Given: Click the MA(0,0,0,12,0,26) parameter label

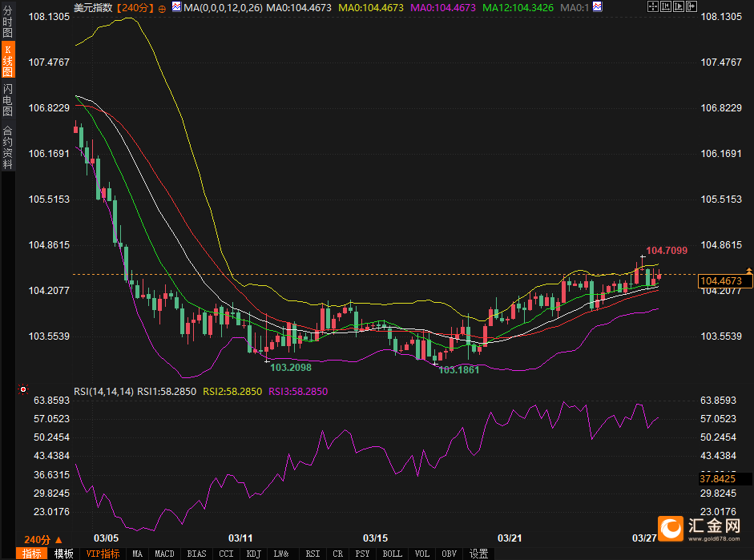Looking at the screenshot, I should [x=223, y=8].
